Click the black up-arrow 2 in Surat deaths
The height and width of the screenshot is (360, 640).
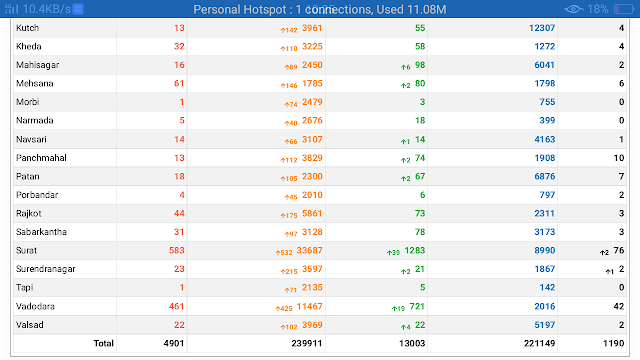[604, 252]
